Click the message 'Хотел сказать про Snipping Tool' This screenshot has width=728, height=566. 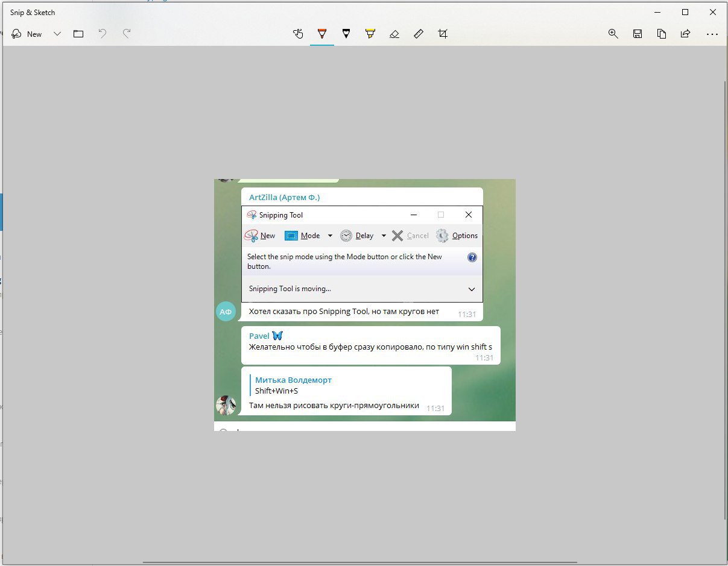click(x=344, y=312)
